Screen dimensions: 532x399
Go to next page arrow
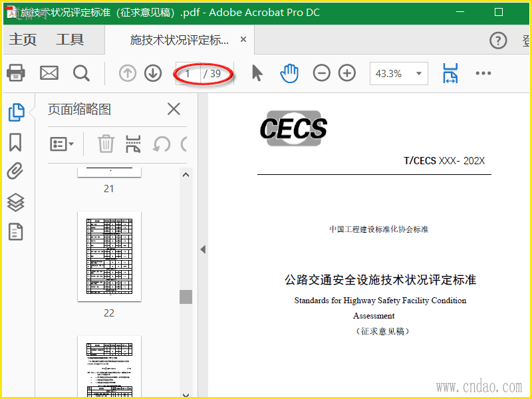(153, 73)
